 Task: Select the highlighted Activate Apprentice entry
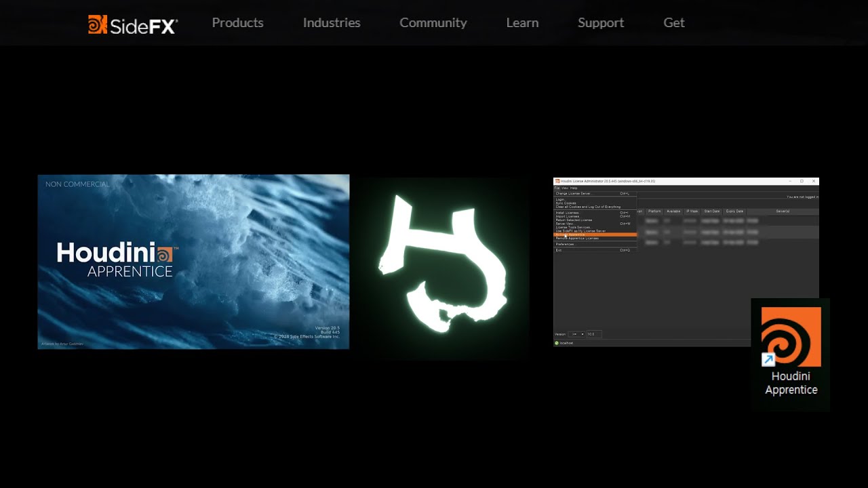(595, 235)
